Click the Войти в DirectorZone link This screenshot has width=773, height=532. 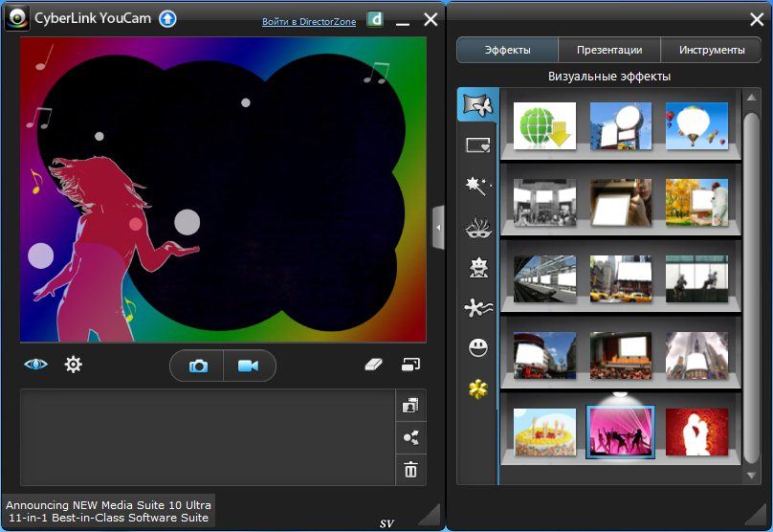[309, 21]
